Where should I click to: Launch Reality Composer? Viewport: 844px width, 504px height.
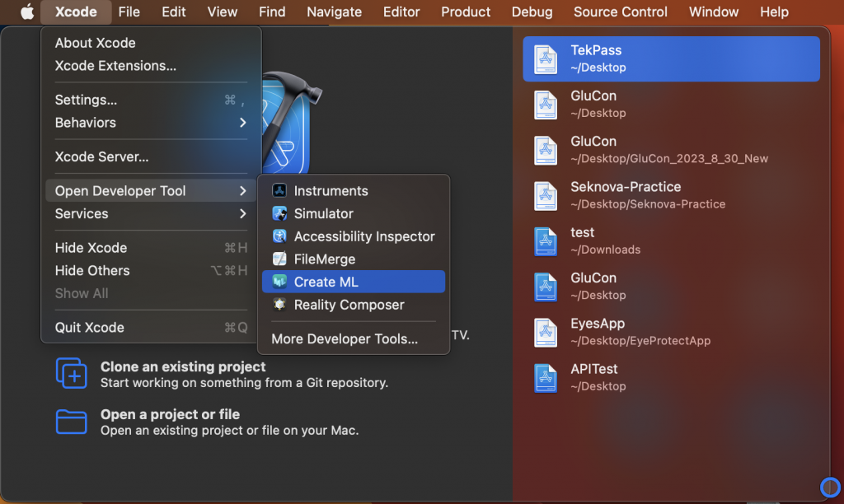coord(354,305)
